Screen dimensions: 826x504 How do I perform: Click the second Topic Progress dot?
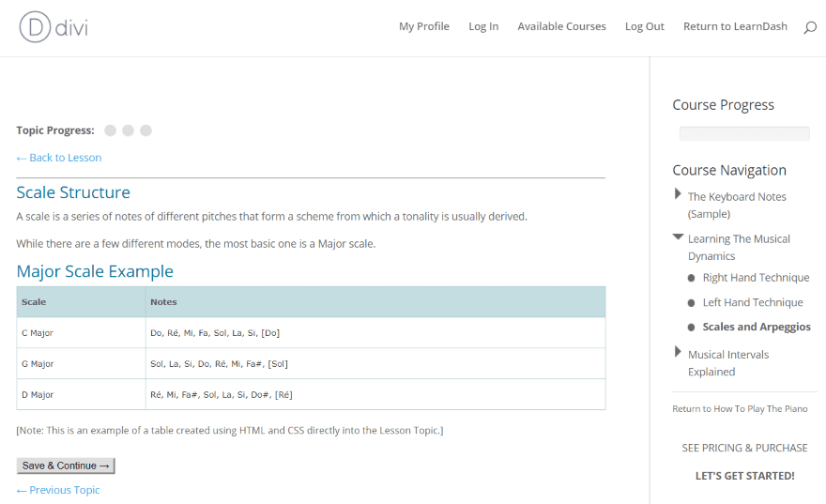129,130
